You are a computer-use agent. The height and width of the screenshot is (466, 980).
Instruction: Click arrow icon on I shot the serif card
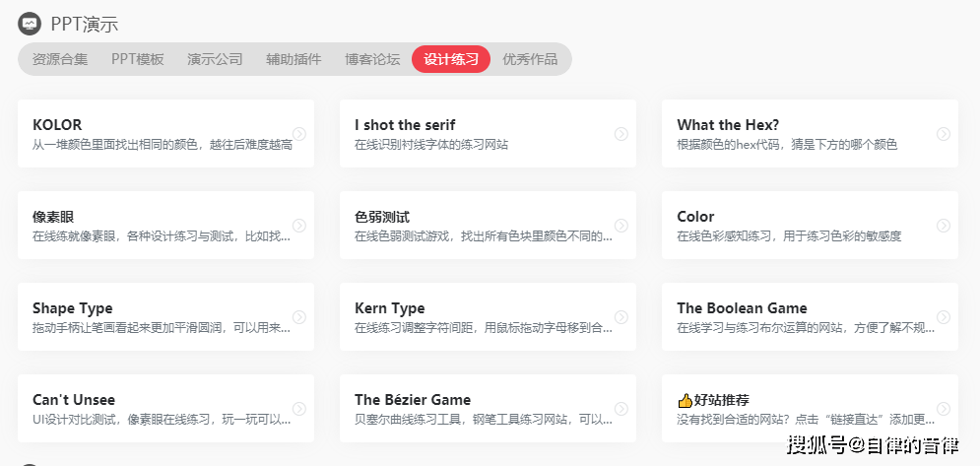tap(621, 134)
